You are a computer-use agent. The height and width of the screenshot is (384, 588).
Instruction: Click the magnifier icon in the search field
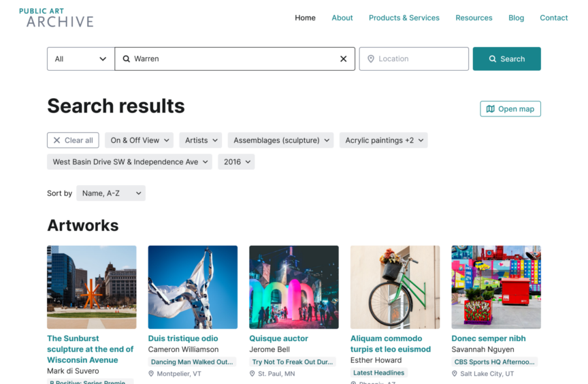[x=126, y=59]
